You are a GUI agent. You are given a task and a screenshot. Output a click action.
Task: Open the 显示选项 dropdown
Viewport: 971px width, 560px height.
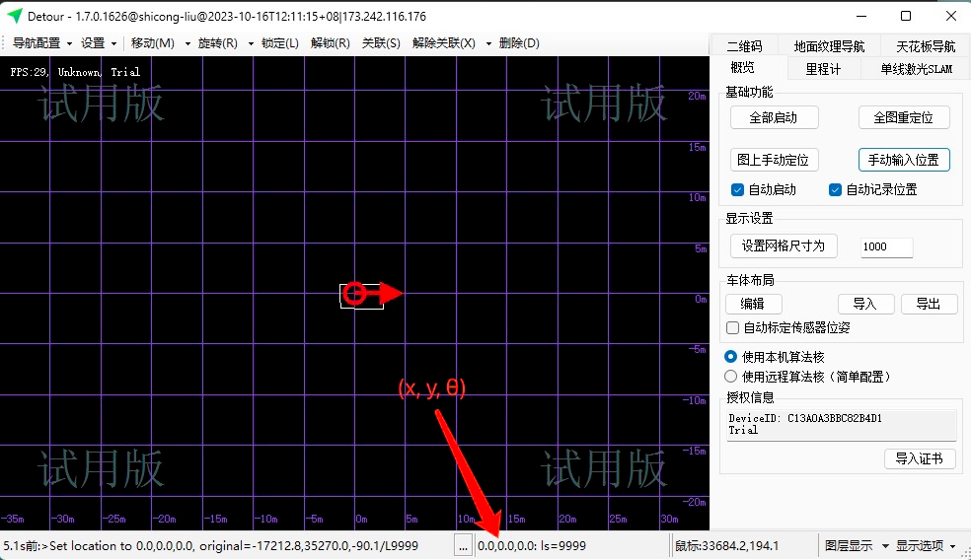[x=927, y=545]
